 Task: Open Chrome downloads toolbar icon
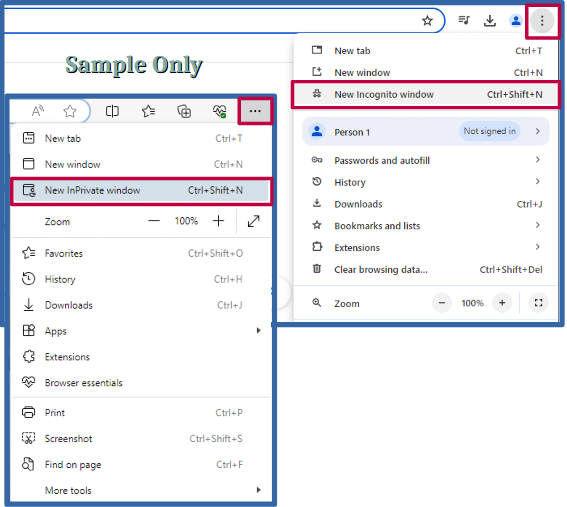pyautogui.click(x=490, y=21)
